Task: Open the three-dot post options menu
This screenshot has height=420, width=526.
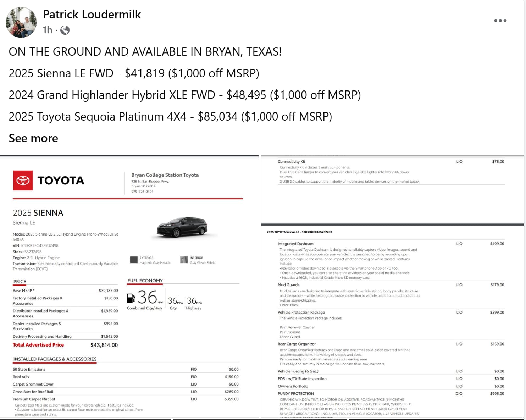Action: (500, 21)
